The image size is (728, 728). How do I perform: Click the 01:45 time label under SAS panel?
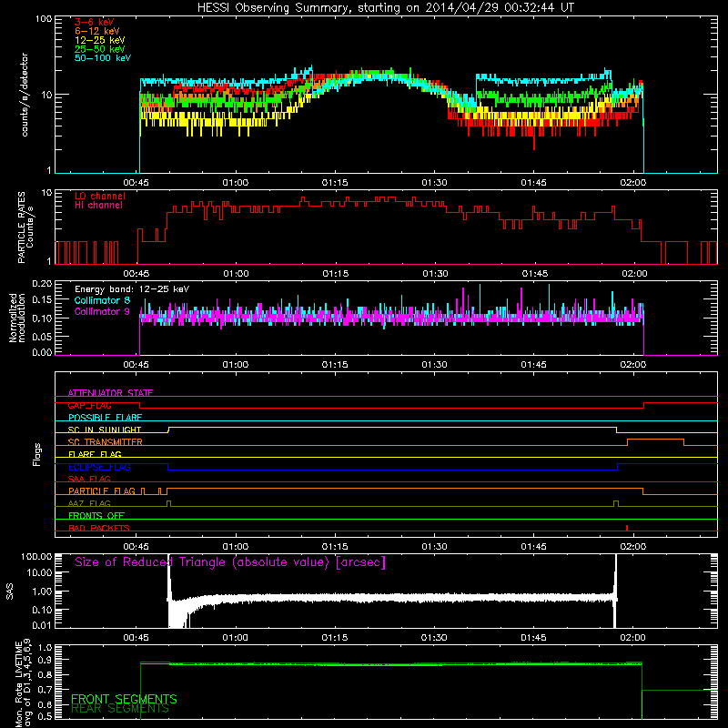(534, 638)
